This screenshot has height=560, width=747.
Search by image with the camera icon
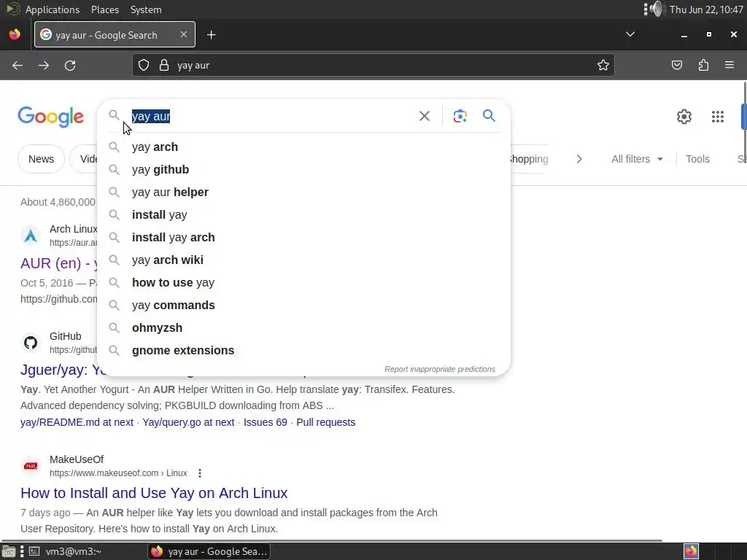click(x=460, y=116)
